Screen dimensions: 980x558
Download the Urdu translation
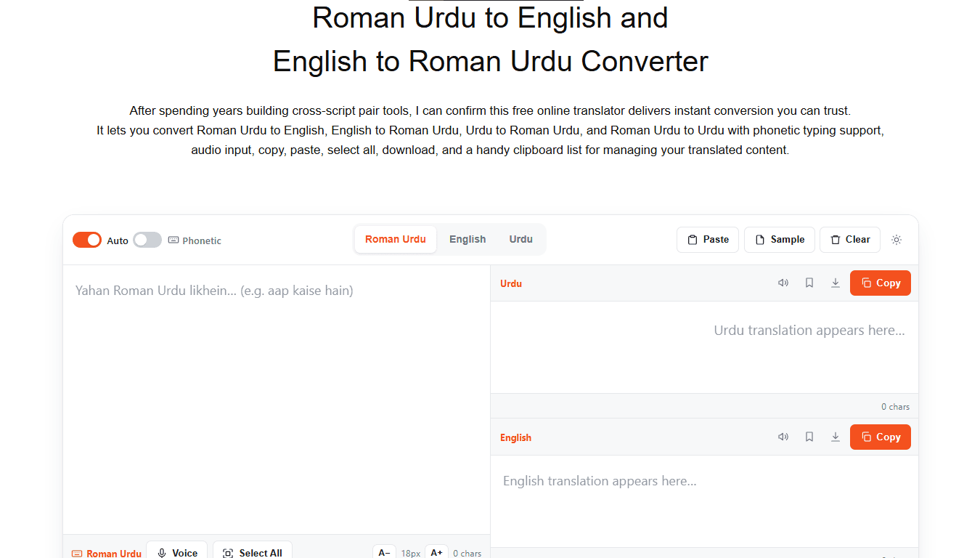pos(836,283)
